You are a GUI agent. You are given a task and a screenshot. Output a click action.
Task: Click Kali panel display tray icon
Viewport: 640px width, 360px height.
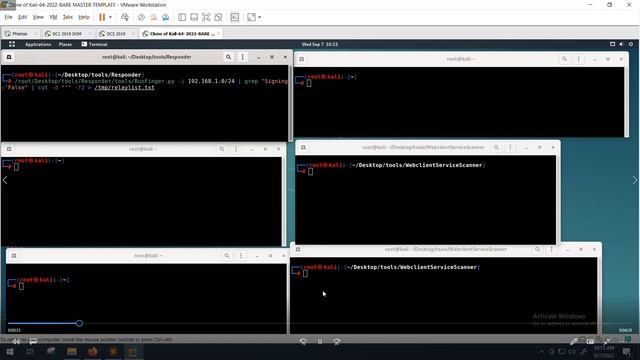[612, 44]
